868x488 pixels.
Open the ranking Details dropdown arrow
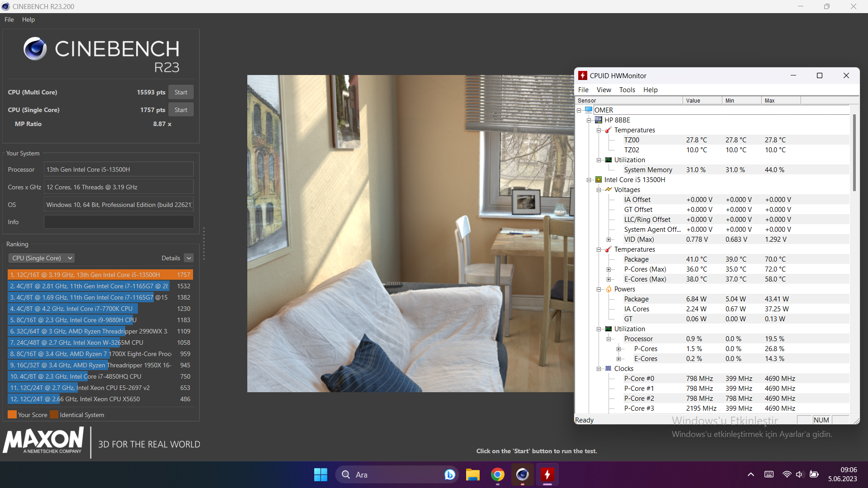(x=189, y=258)
